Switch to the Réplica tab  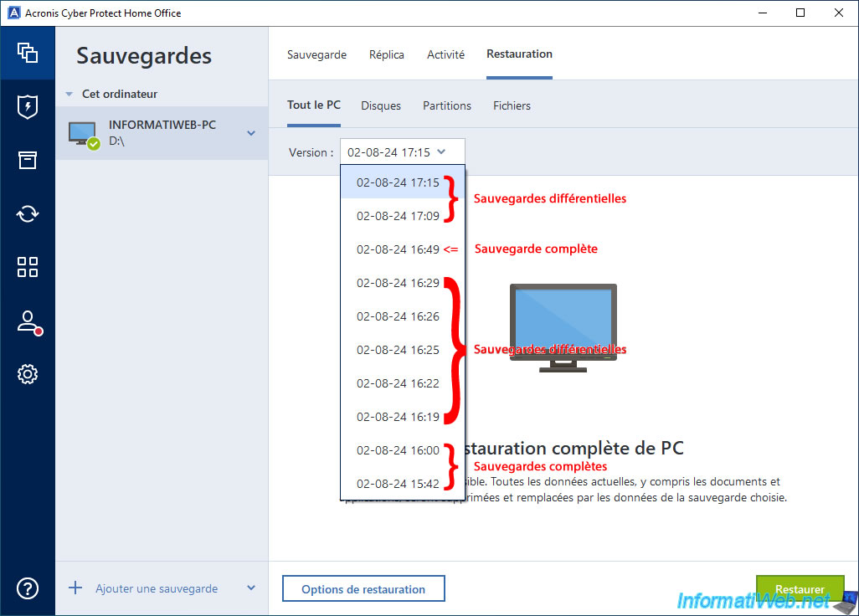(x=387, y=54)
